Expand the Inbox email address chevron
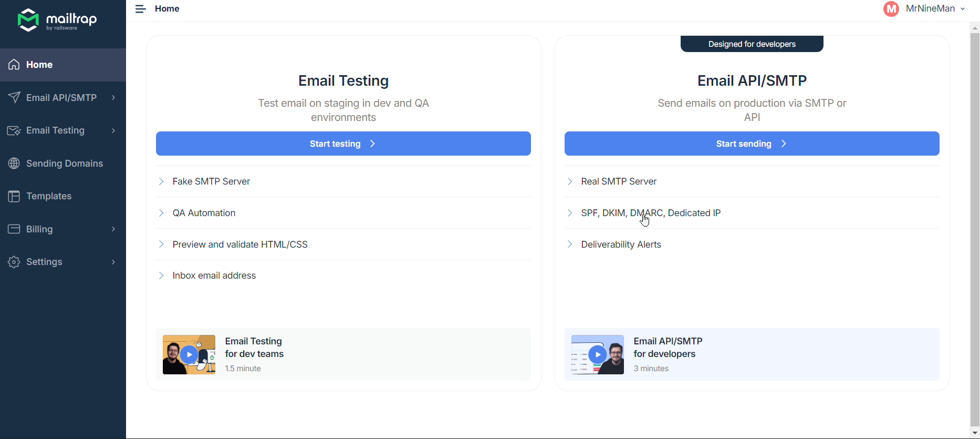 coord(161,275)
